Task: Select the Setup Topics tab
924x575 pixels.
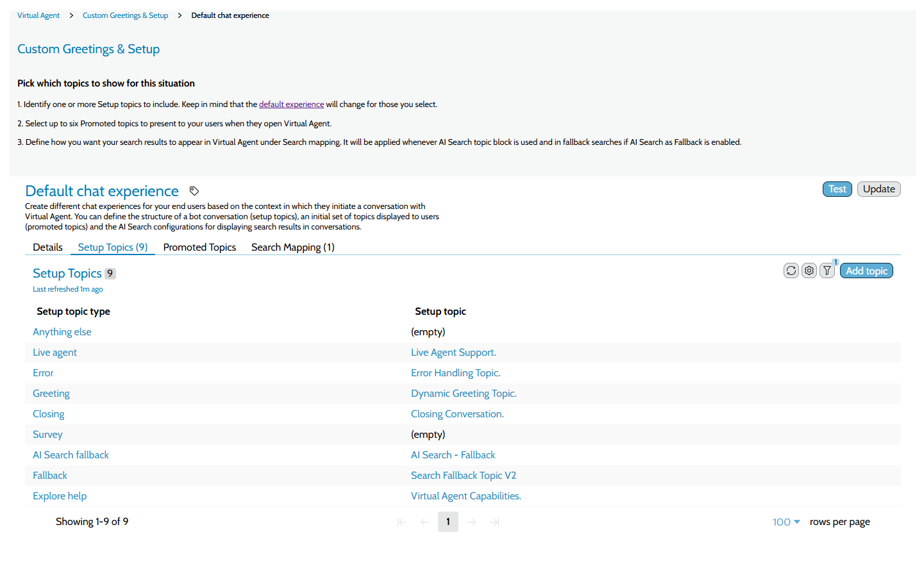Action: pyautogui.click(x=112, y=247)
